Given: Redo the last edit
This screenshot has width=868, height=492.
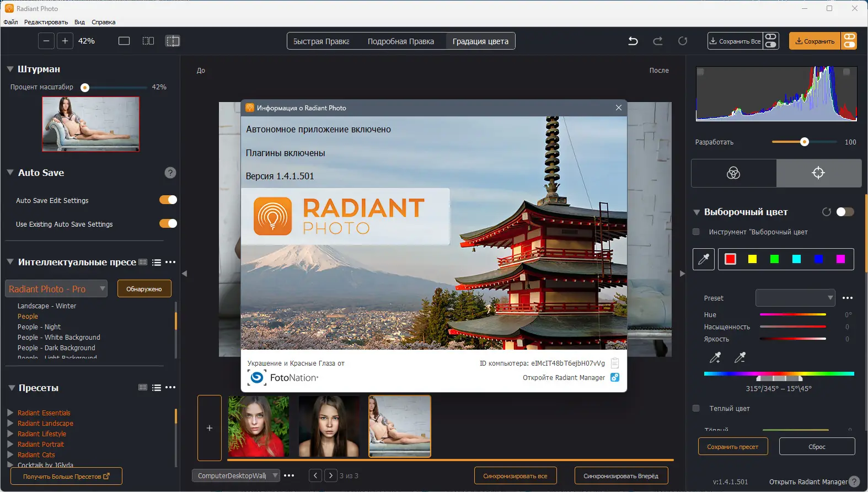Looking at the screenshot, I should tap(658, 41).
